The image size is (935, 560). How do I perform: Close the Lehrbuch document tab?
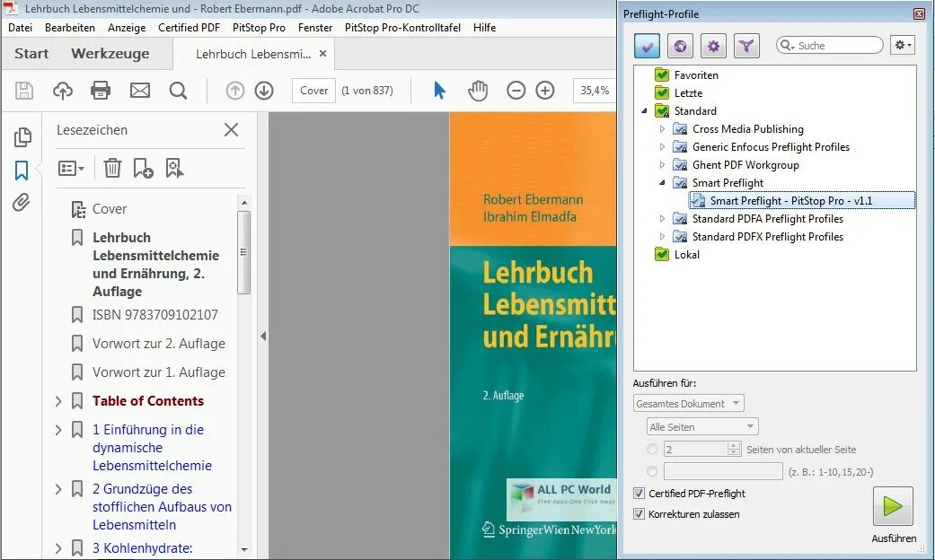[322, 54]
